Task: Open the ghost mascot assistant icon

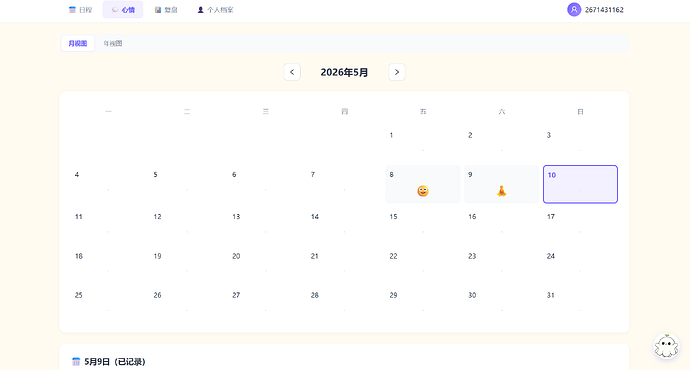Action: (x=666, y=346)
